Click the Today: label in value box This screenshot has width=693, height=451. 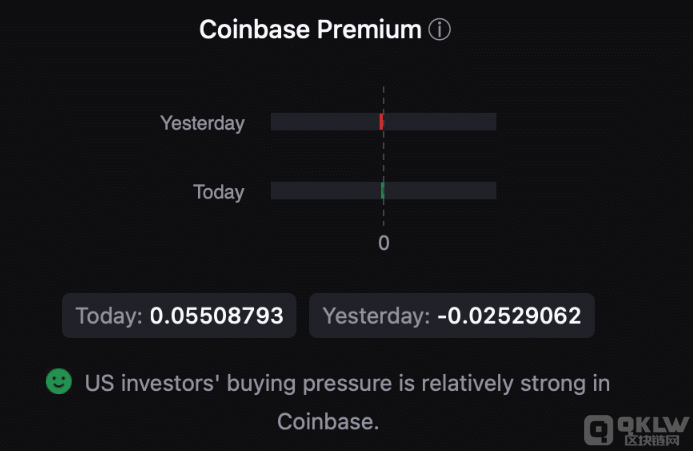click(x=109, y=316)
